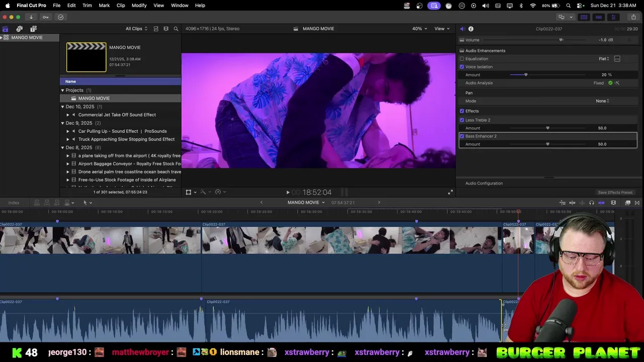
Task: Open the Photos and Audio sidebar
Action: point(20,29)
